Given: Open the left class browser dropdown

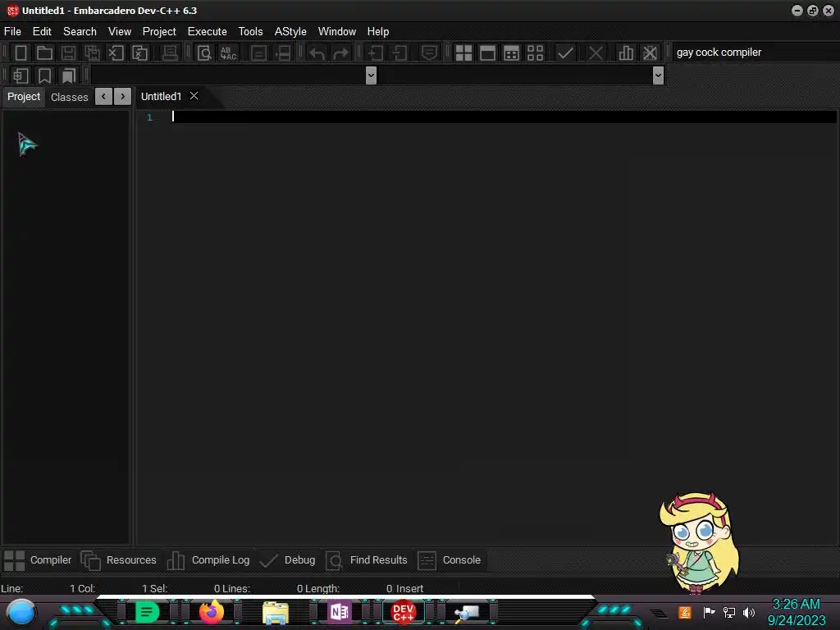Looking at the screenshot, I should tap(371, 75).
